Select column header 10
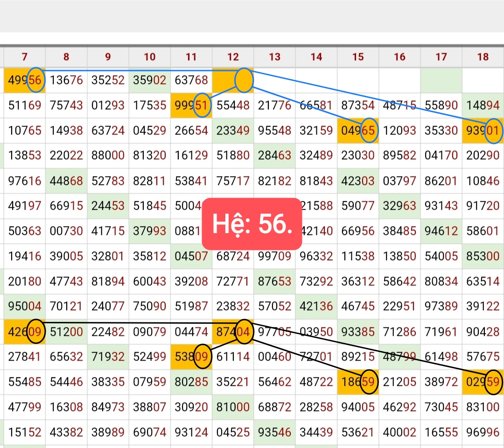 (x=150, y=57)
